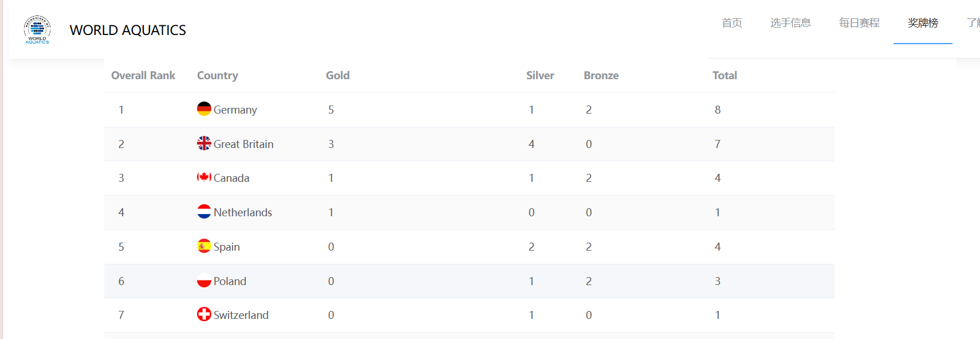Click the Gold column header
The height and width of the screenshot is (339, 980).
click(337, 75)
